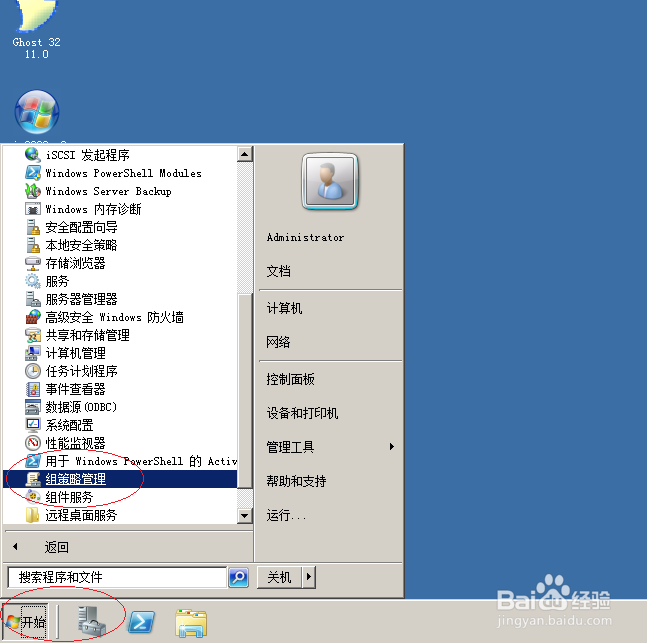This screenshot has height=643, width=647.
Task: Click the Administrator user picture
Action: [x=330, y=181]
